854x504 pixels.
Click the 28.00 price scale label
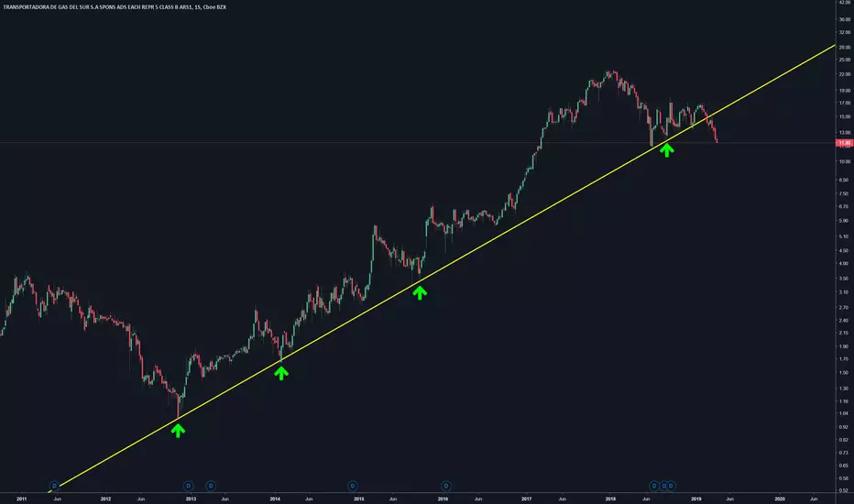(x=845, y=48)
